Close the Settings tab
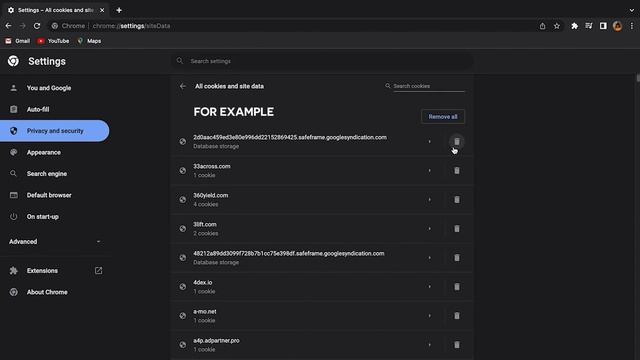This screenshot has height=360, width=640. [102, 10]
